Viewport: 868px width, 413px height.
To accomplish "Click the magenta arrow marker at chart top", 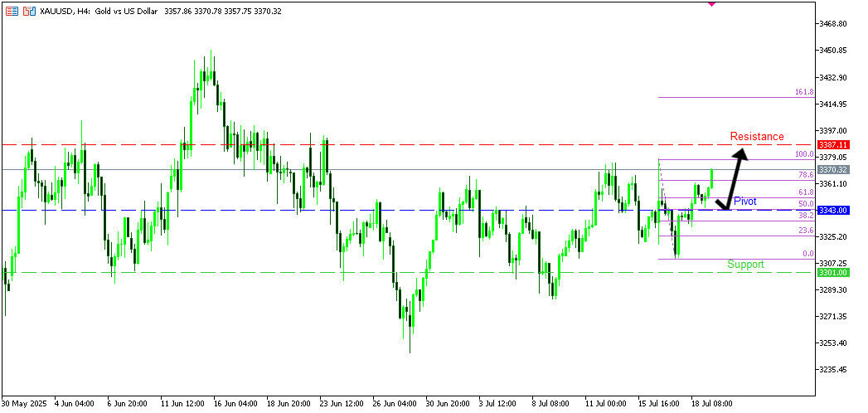I will 711,3.
